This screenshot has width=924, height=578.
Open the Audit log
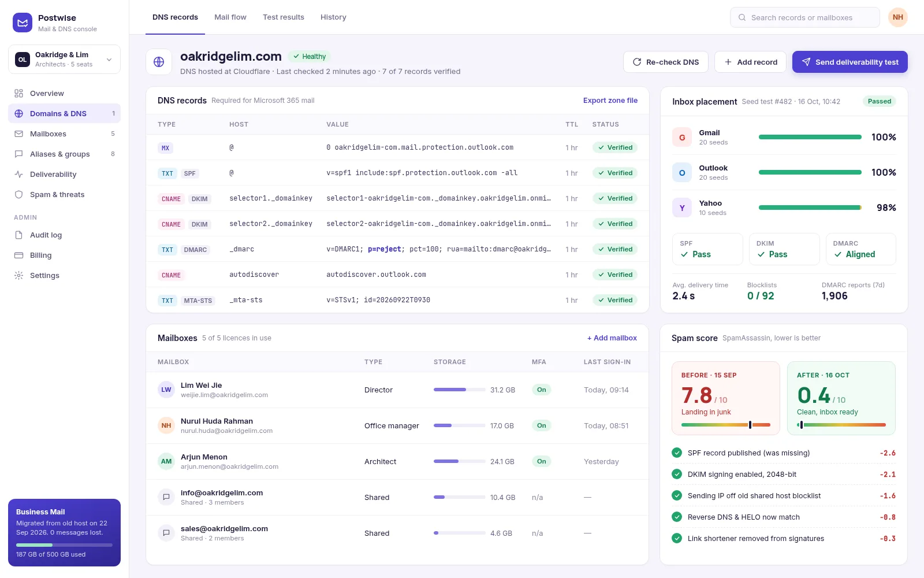pos(64,235)
